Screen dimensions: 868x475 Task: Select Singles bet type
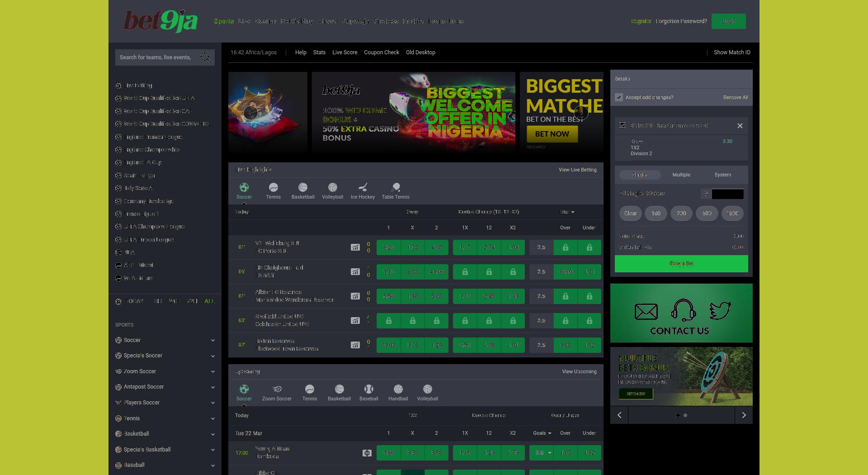coord(640,175)
